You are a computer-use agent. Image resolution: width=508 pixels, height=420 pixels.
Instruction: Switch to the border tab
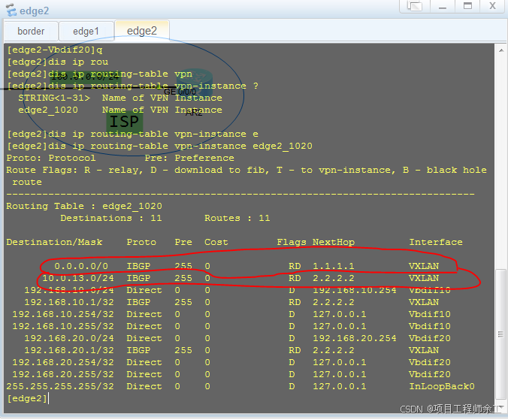(x=31, y=32)
